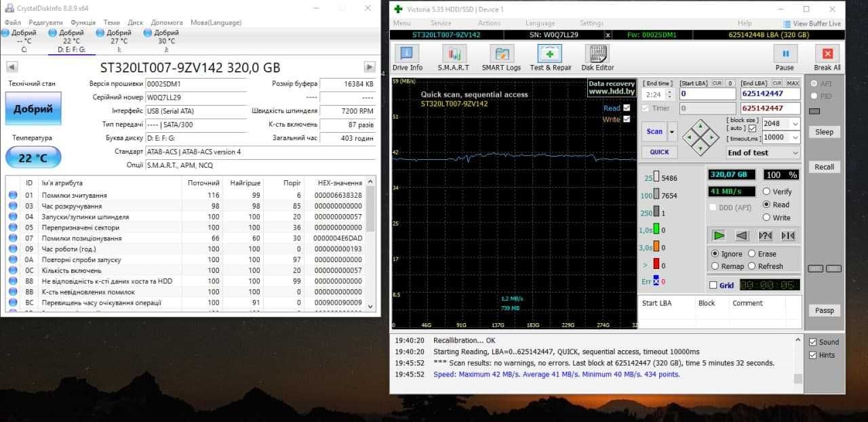Toggle the Hints checkbox
Viewport: 868px width, 422px height.
pyautogui.click(x=813, y=355)
